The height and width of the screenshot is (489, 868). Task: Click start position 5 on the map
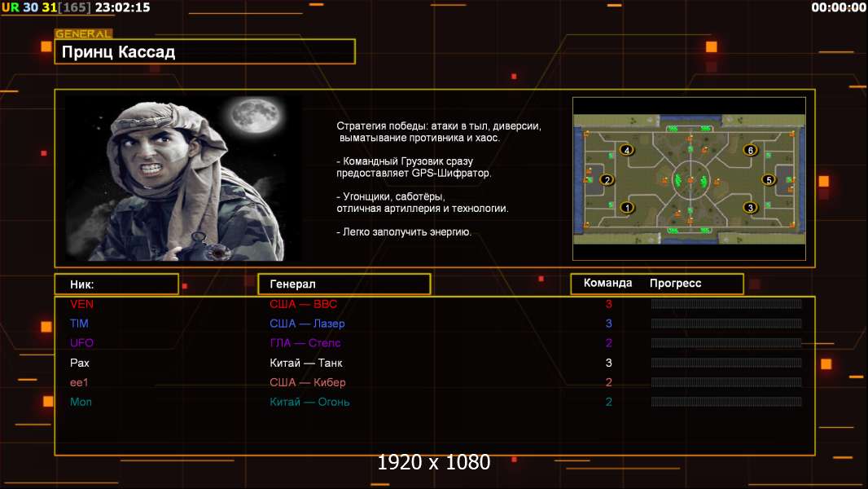click(x=769, y=180)
